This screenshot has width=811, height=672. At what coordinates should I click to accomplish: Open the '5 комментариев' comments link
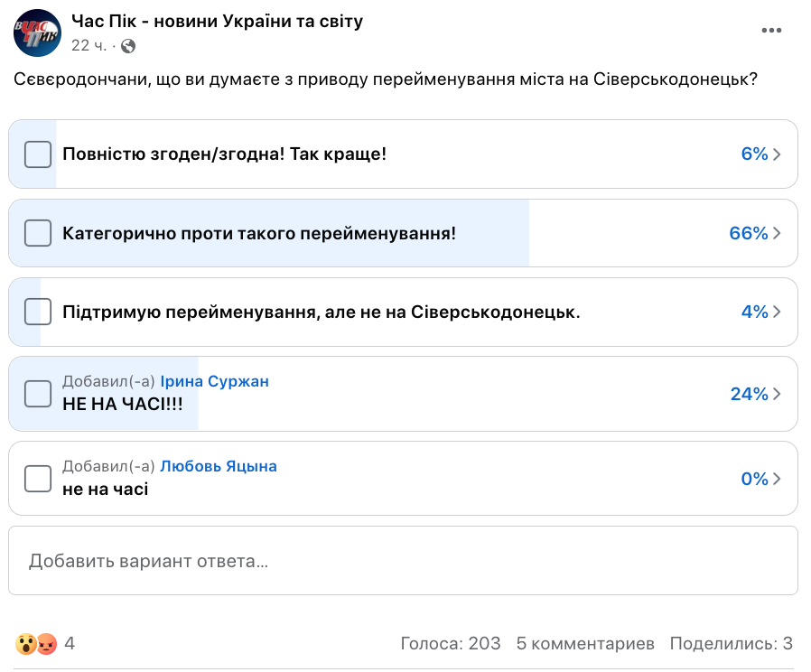[x=585, y=643]
